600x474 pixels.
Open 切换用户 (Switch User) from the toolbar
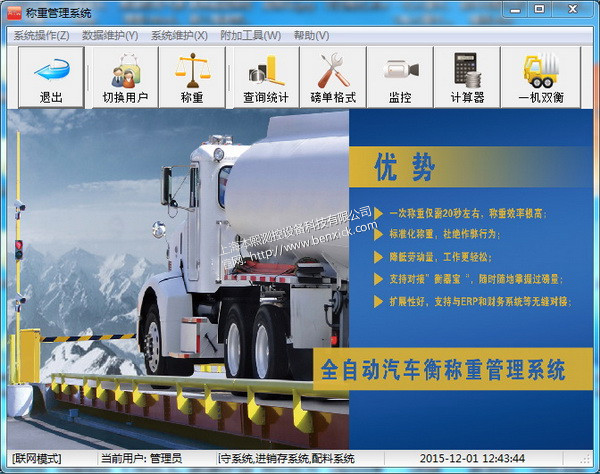point(124,77)
